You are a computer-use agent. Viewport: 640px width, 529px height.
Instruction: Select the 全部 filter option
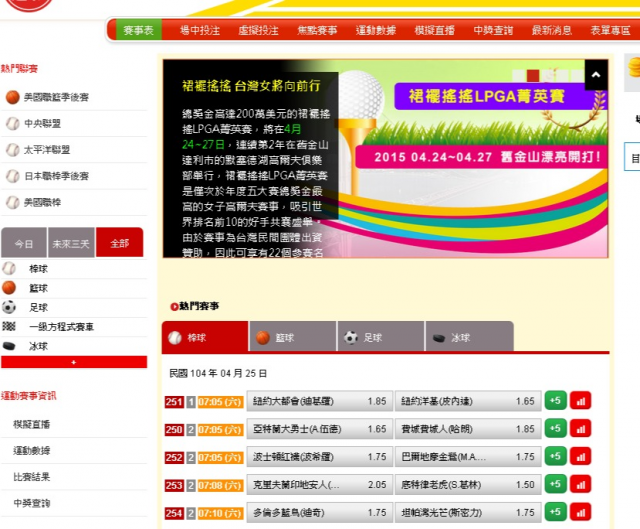tap(120, 243)
